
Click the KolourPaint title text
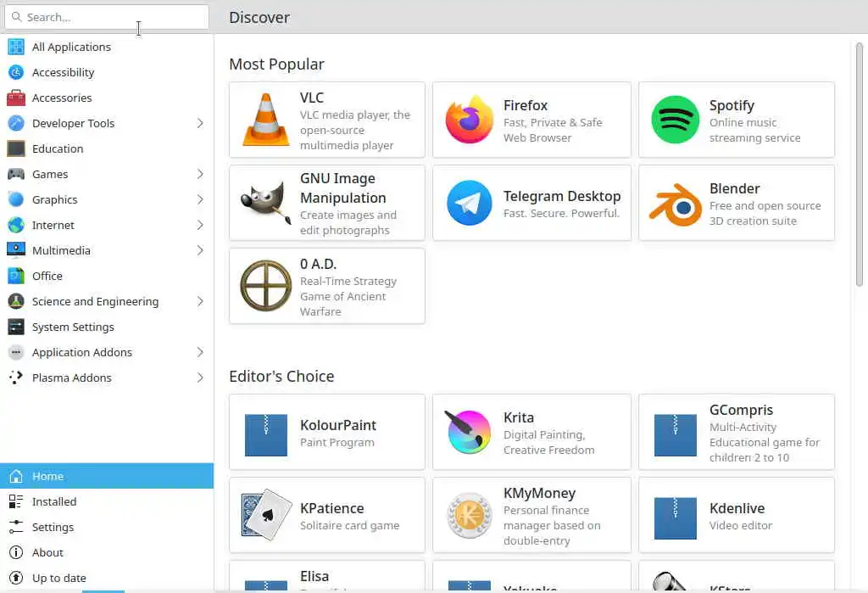[338, 425]
